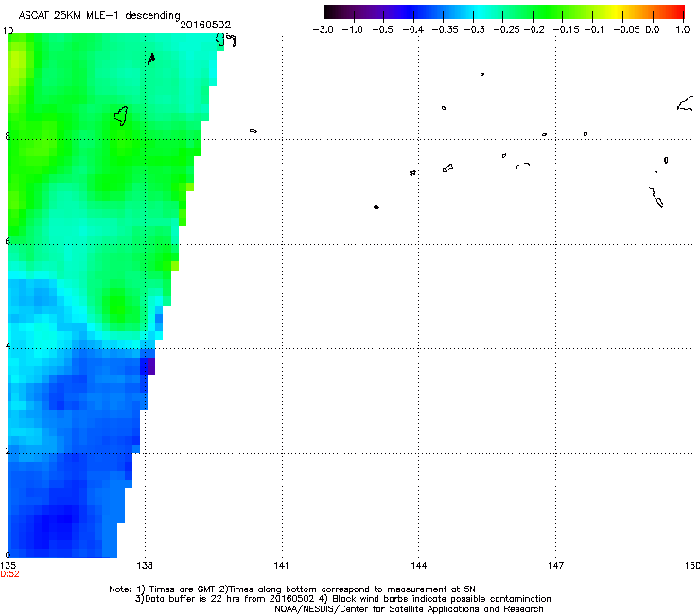Screen dimensions: 700x615
Task: Click the small black island near 143E
Action: tap(376, 207)
